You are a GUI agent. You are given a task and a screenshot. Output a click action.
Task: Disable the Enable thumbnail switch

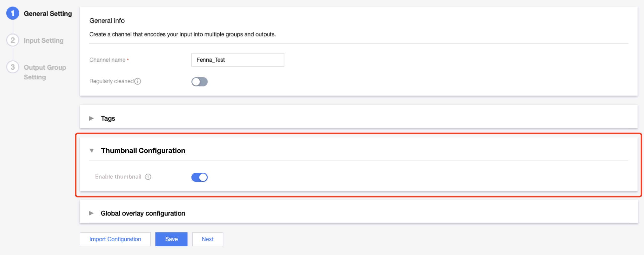point(199,177)
